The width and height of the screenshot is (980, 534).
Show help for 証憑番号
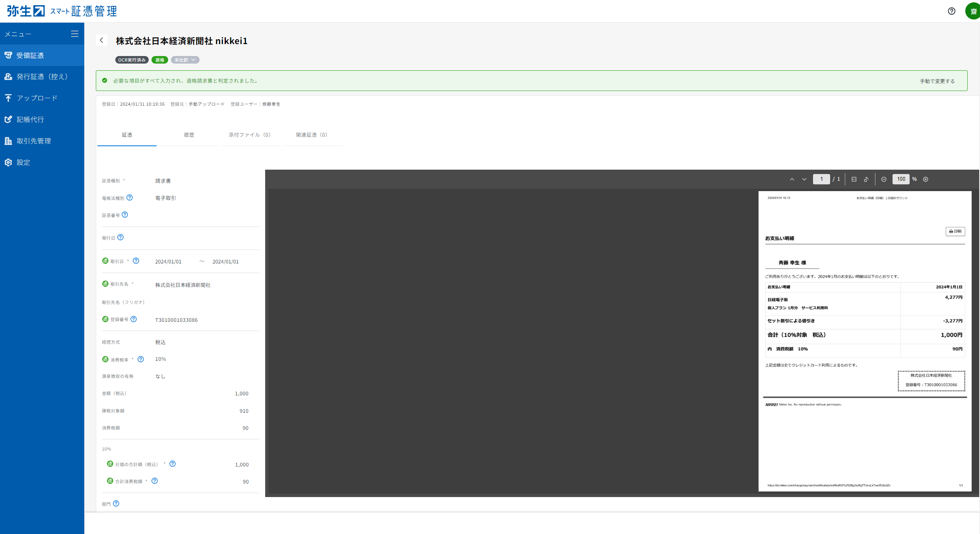125,215
